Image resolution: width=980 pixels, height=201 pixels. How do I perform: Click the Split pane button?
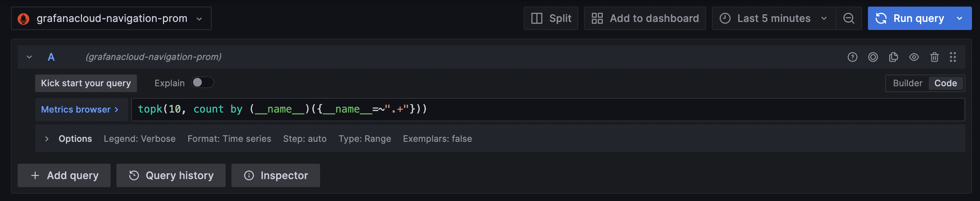pyautogui.click(x=550, y=18)
